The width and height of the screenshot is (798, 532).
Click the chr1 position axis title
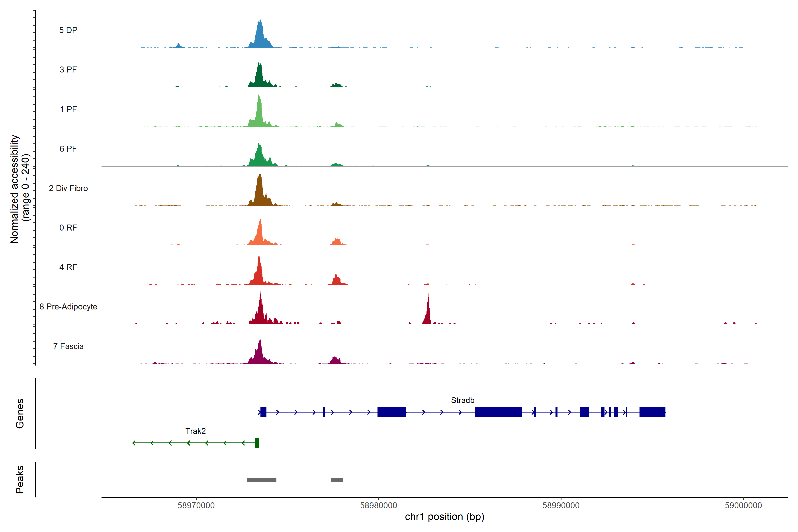(444, 517)
